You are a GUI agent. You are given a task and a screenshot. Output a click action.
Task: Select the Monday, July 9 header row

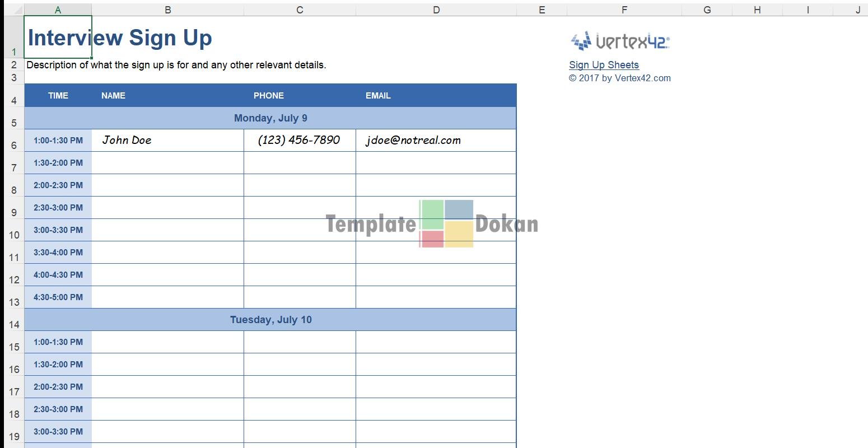270,118
